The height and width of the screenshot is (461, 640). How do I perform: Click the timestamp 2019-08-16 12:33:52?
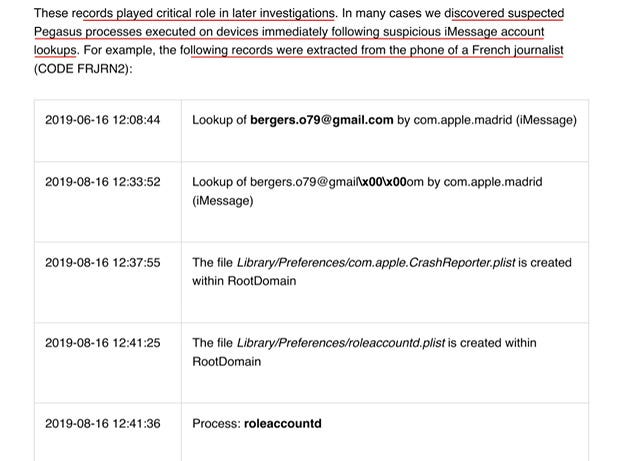coord(102,182)
